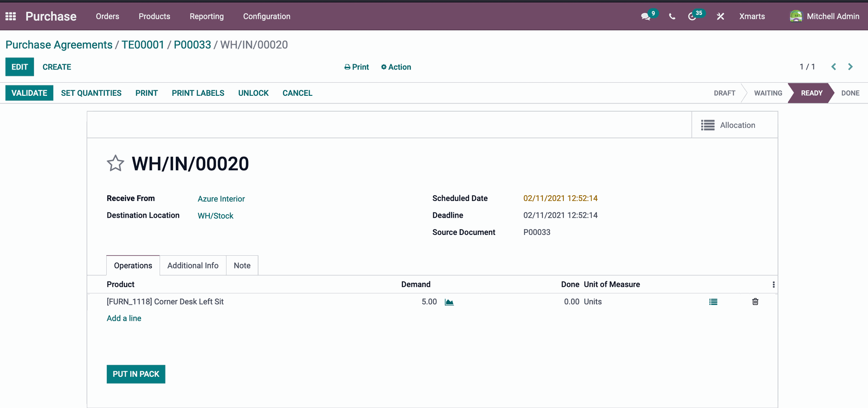Sort by Unit of Measure column header
This screenshot has height=408, width=868.
coord(612,284)
